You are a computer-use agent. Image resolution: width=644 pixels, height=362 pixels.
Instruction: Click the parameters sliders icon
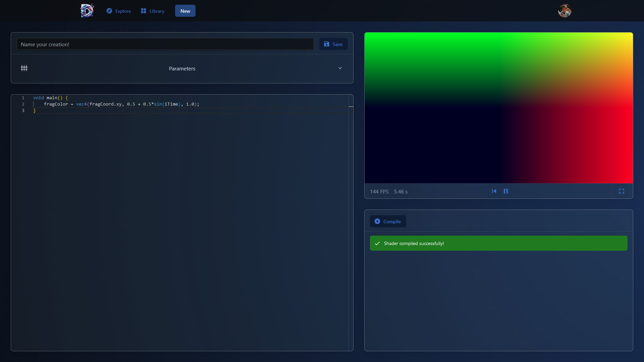pos(24,68)
